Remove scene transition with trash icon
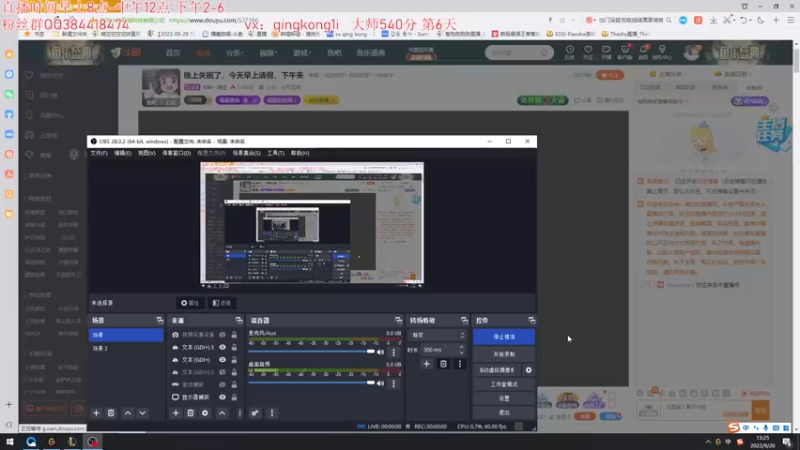800x450 pixels. tap(443, 364)
